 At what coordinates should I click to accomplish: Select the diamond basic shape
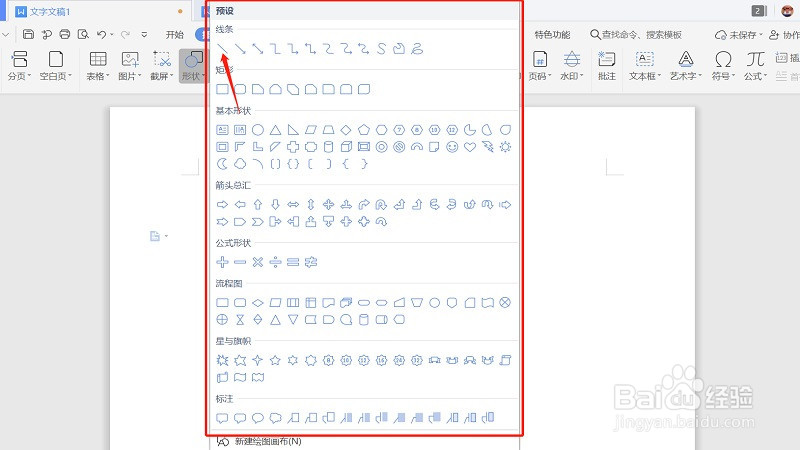346,130
